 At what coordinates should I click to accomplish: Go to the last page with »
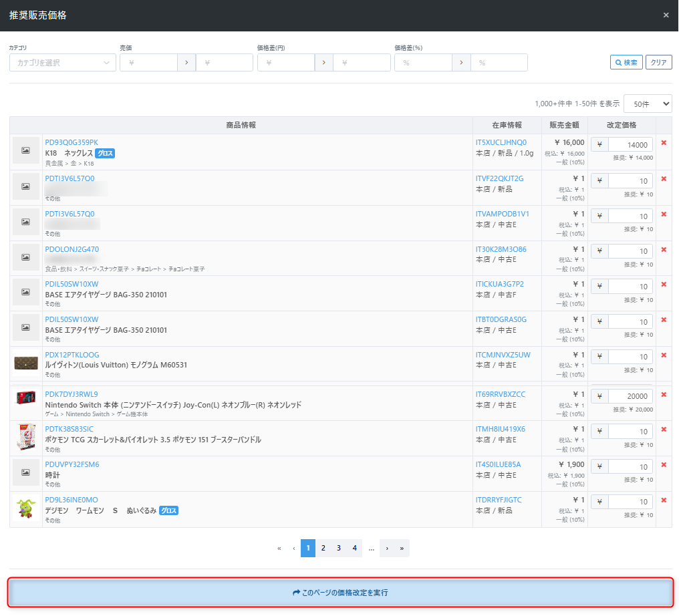pyautogui.click(x=402, y=548)
